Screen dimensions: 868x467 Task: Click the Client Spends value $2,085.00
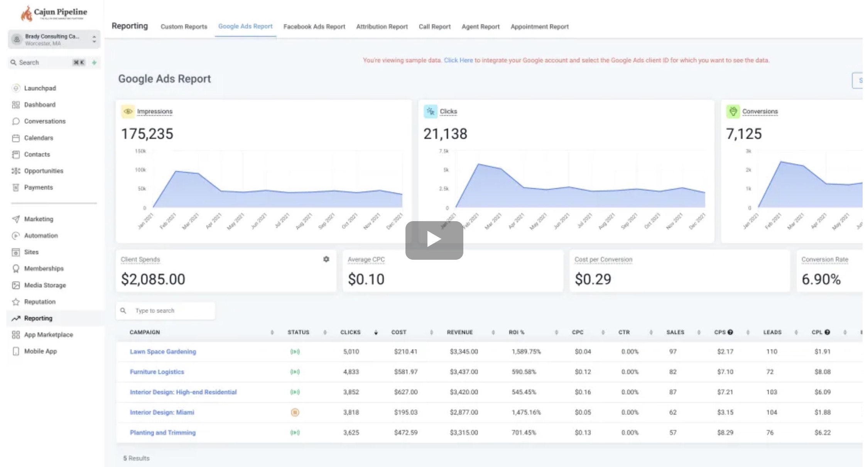coord(153,279)
